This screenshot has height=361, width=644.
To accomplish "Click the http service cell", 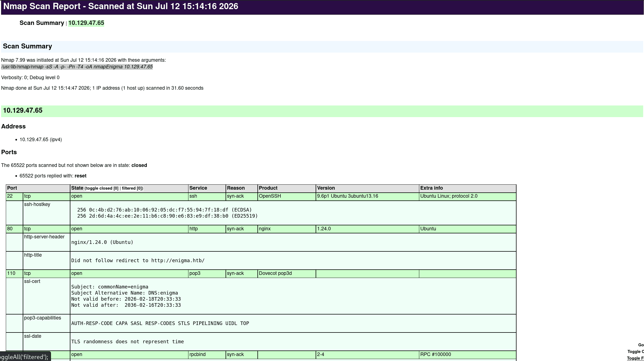I will pyautogui.click(x=207, y=229).
